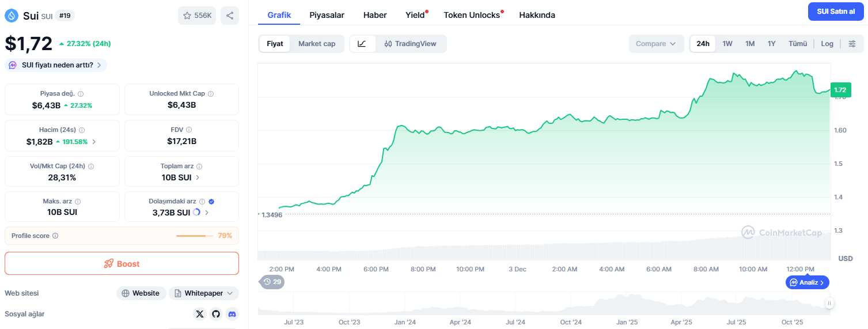
Task: Switch chart to Market cap
Action: 317,44
